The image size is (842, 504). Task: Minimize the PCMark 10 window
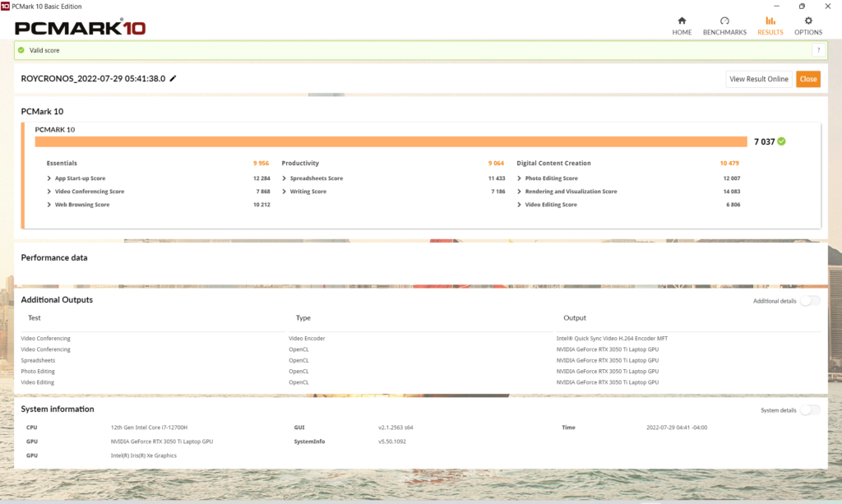pyautogui.click(x=776, y=6)
